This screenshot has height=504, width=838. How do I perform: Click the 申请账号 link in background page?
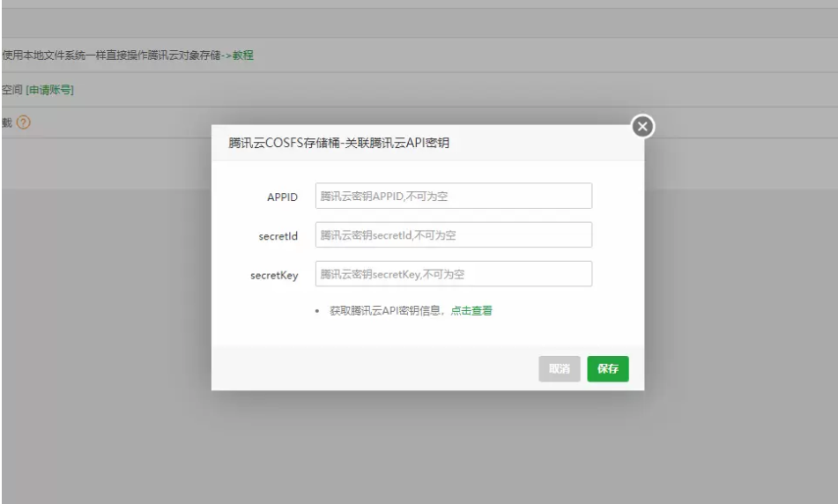point(49,90)
